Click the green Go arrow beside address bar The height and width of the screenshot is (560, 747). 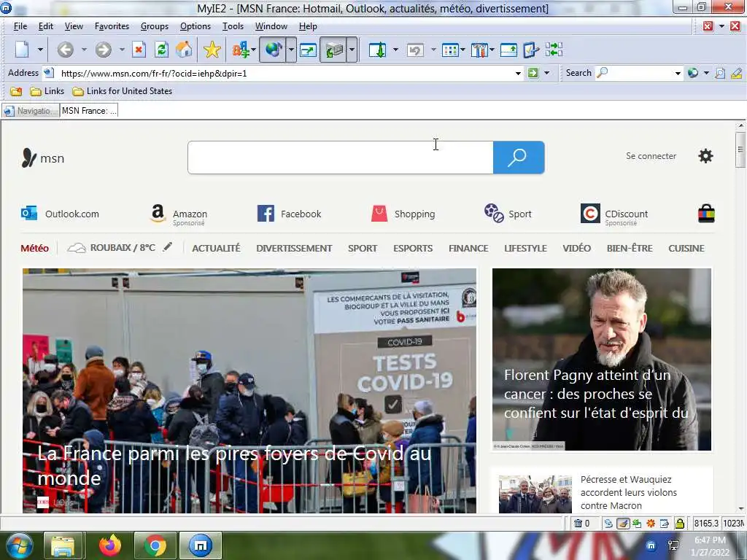click(x=533, y=73)
